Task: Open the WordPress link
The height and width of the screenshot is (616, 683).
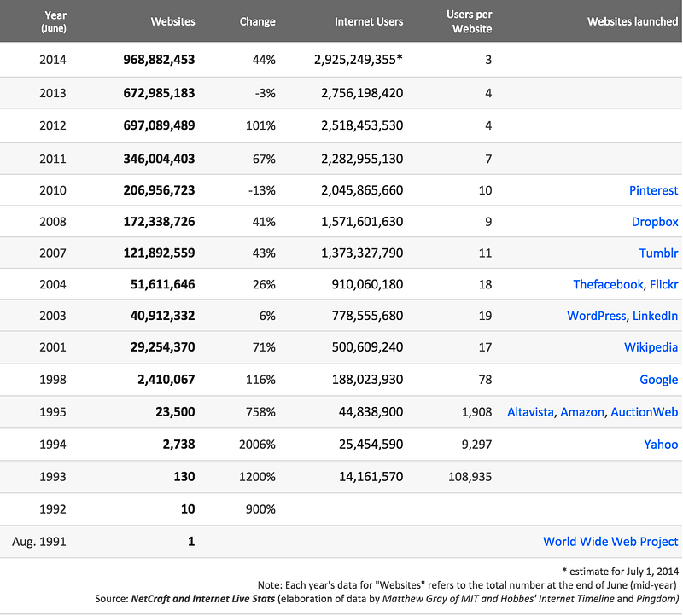Action: pos(596,316)
